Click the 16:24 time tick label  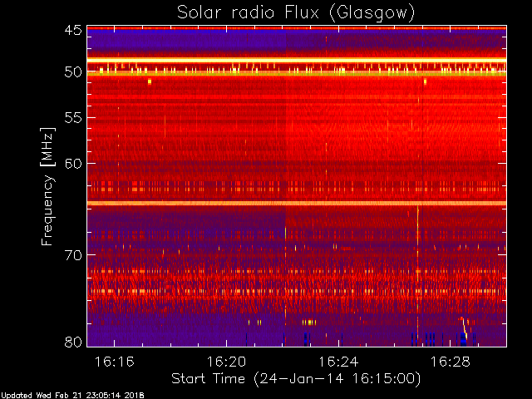click(338, 362)
